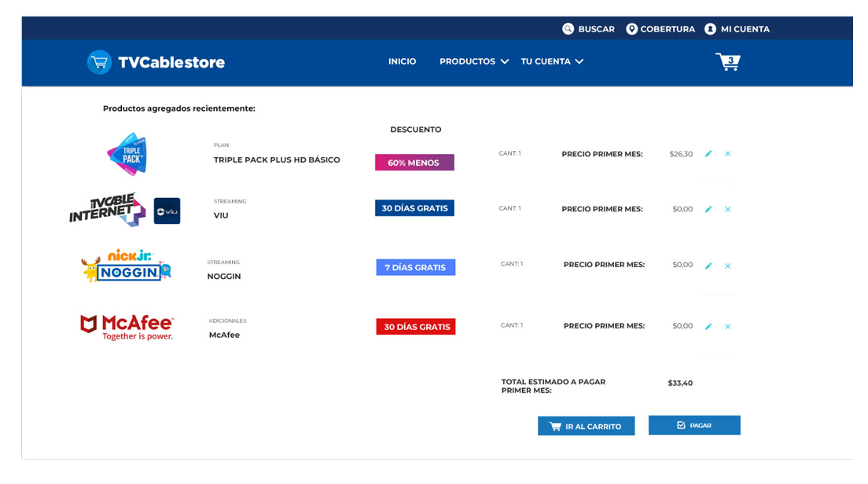This screenshot has width=868, height=484.
Task: Click the TOTAL ESTIMADO A PAGAR label
Action: [554, 386]
